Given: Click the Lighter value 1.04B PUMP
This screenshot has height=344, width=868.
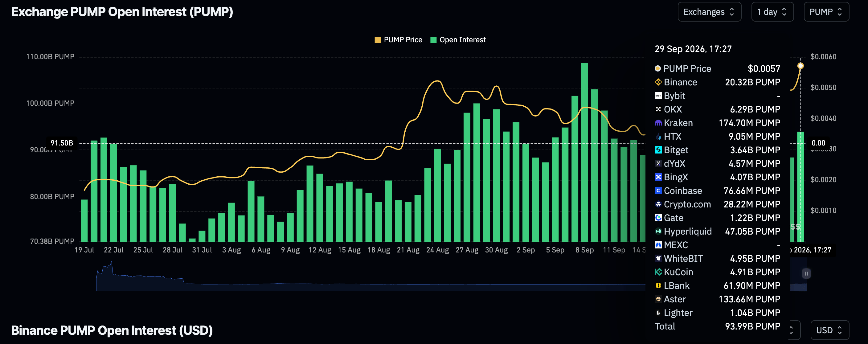Looking at the screenshot, I should [x=755, y=313].
